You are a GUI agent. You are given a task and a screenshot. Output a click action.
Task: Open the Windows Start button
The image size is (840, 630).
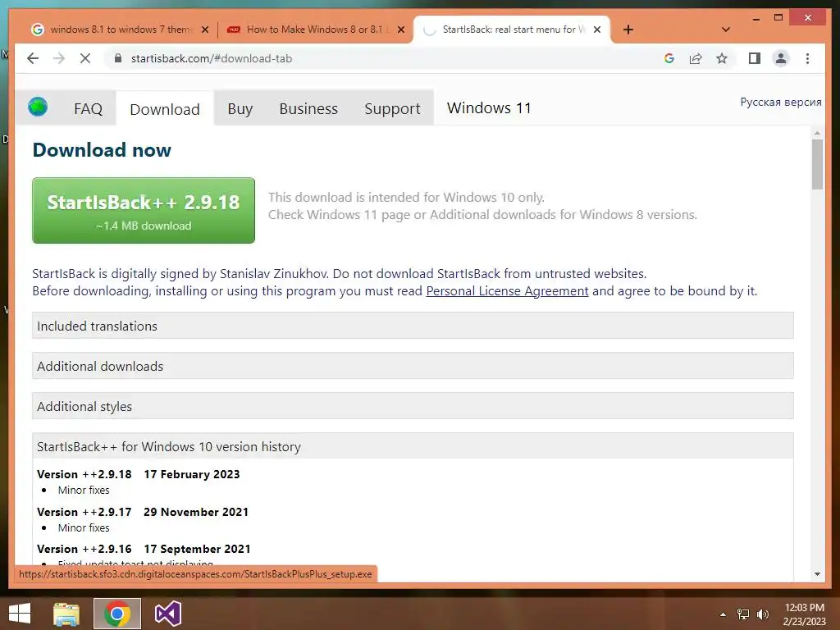(x=20, y=614)
